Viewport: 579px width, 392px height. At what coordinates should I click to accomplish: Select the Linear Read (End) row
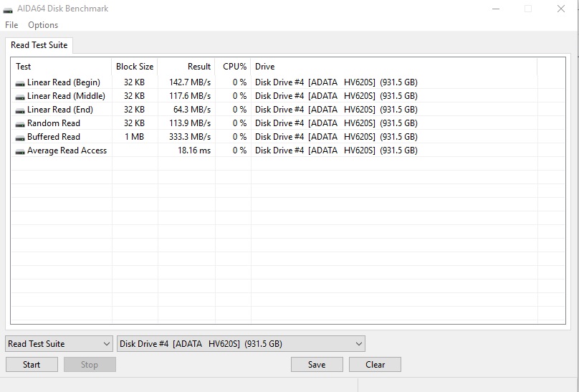pos(288,109)
